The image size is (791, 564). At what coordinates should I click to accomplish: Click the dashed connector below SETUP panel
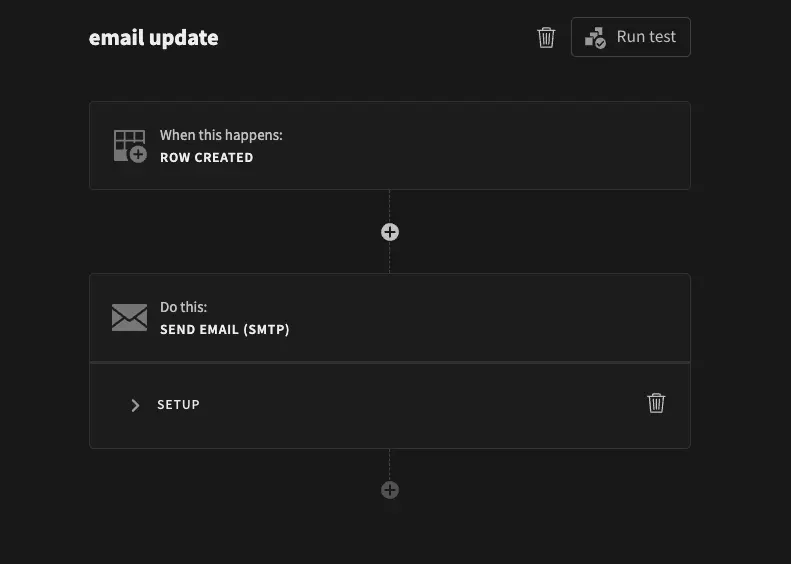click(390, 464)
